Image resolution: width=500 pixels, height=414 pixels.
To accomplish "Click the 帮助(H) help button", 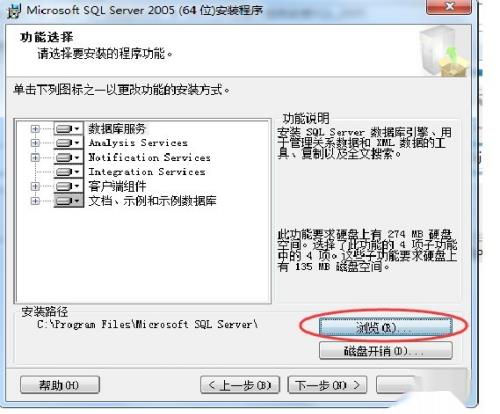I will pyautogui.click(x=60, y=385).
